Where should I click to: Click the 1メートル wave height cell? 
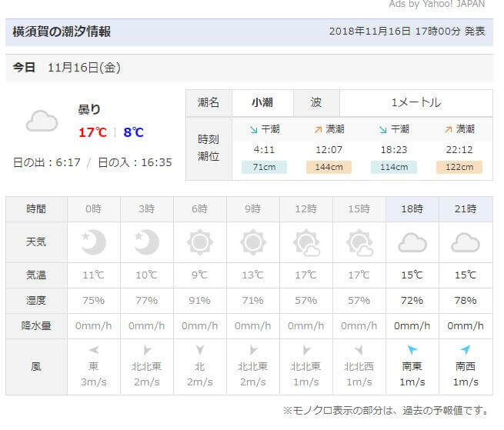pos(416,103)
